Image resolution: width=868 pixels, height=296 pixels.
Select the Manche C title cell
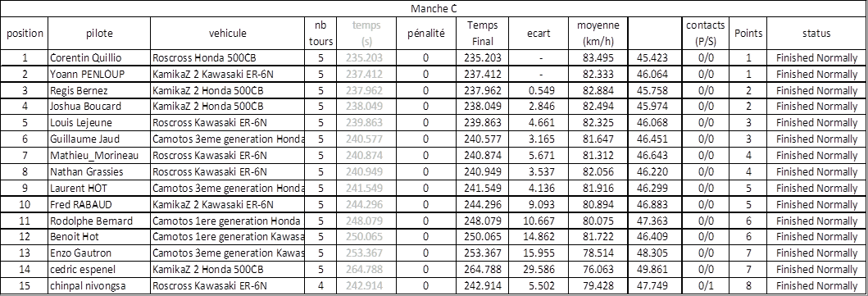pos(434,9)
